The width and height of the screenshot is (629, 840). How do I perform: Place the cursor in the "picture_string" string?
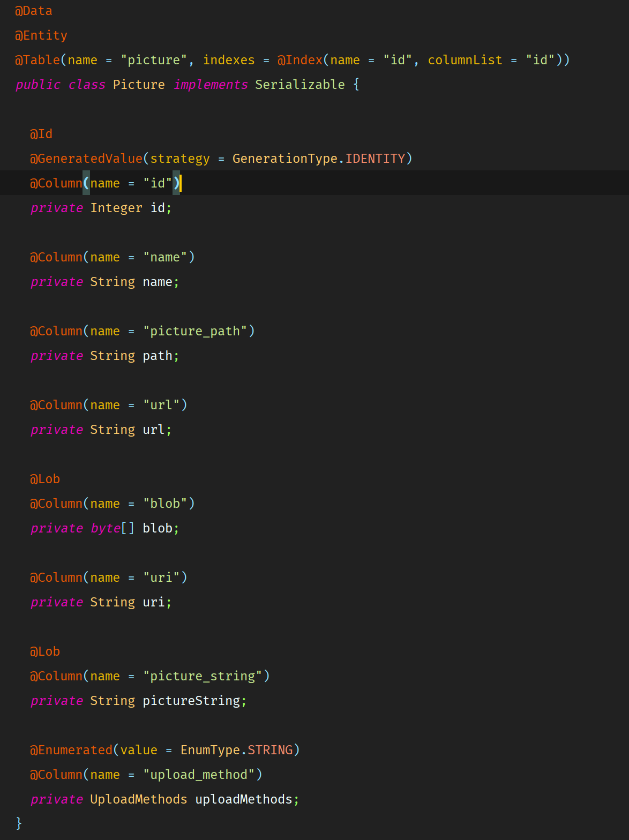tap(203, 676)
